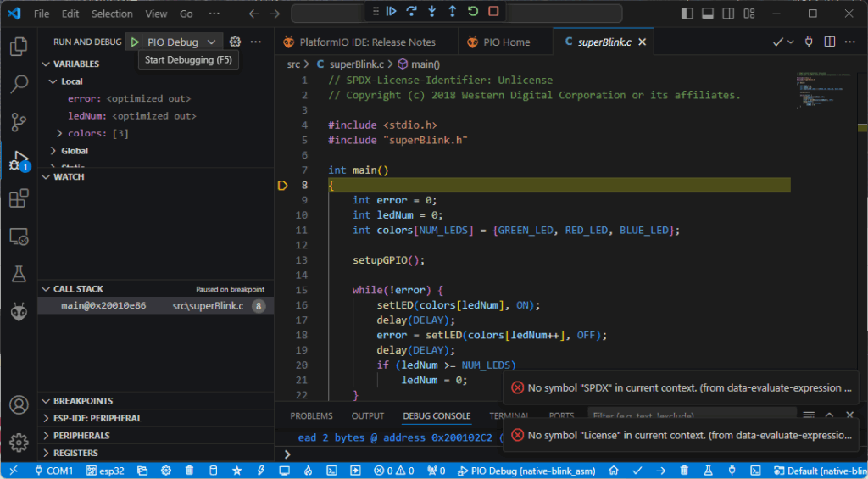Viewport: 868px width, 479px height.
Task: Click the Step Over debug icon
Action: (411, 11)
